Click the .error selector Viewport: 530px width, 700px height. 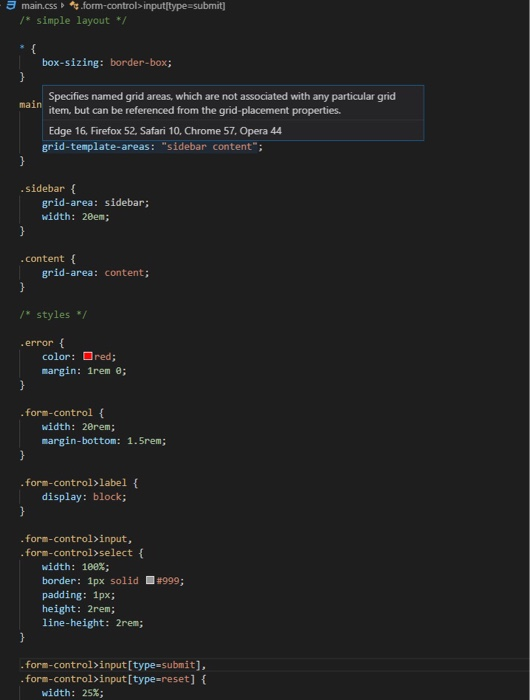[x=37, y=343]
